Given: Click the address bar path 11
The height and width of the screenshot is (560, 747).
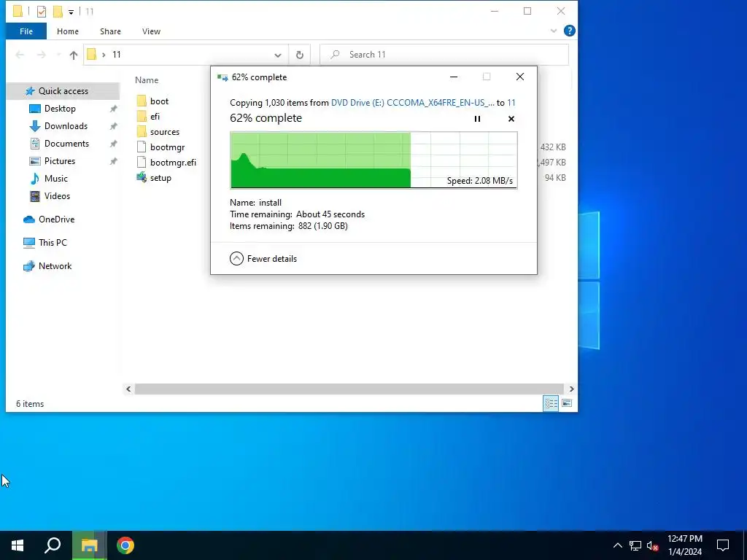Looking at the screenshot, I should click(117, 55).
